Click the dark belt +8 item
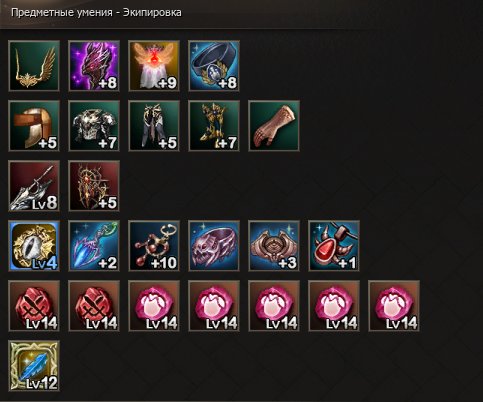 pyautogui.click(x=214, y=66)
